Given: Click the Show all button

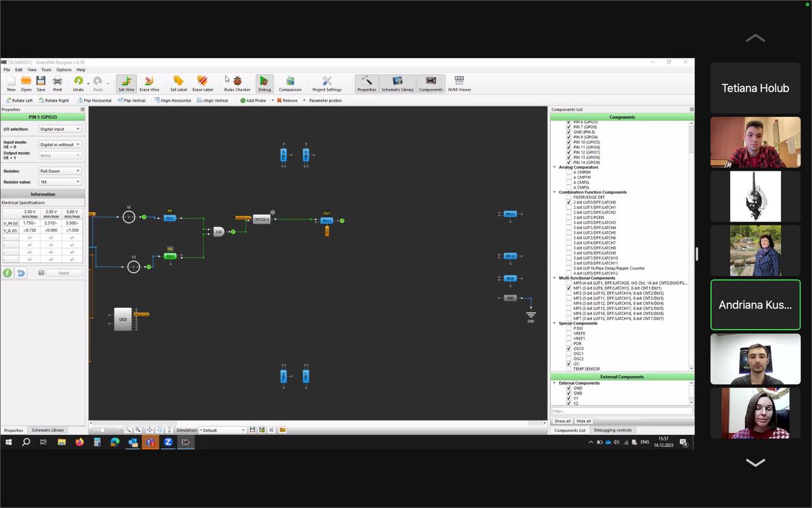Looking at the screenshot, I should 562,421.
